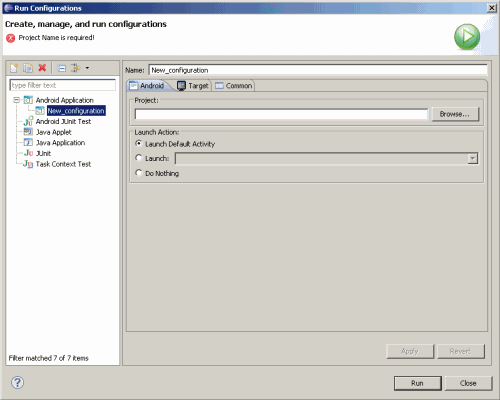
Task: Click the Collapse All toolbar icon
Action: (x=62, y=68)
